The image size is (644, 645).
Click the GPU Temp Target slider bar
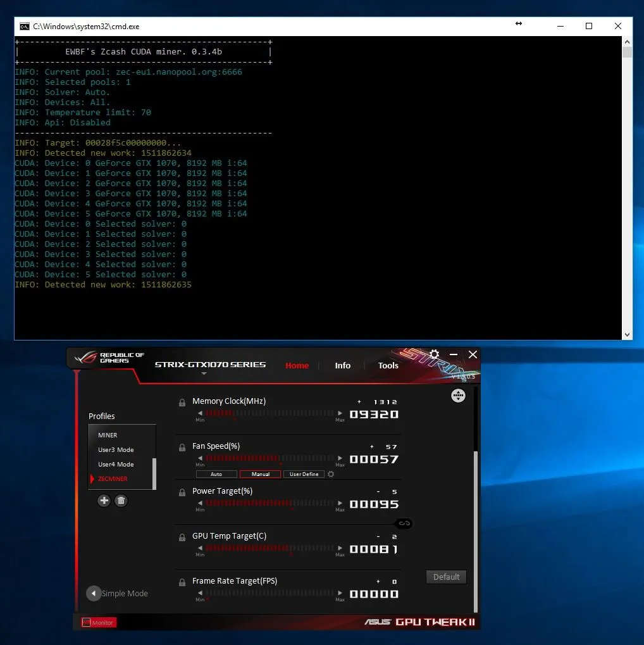(x=269, y=548)
